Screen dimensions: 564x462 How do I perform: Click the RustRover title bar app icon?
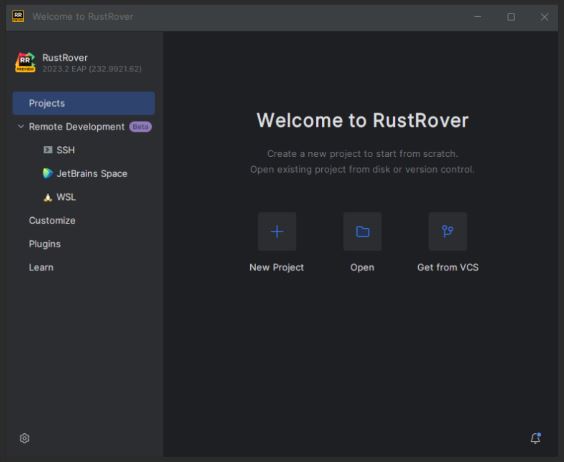[x=18, y=16]
